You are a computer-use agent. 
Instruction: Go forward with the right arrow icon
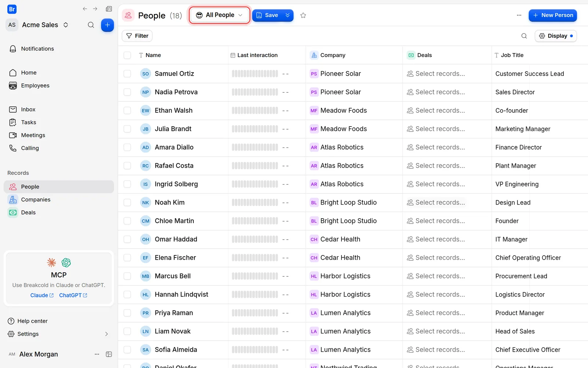click(95, 9)
